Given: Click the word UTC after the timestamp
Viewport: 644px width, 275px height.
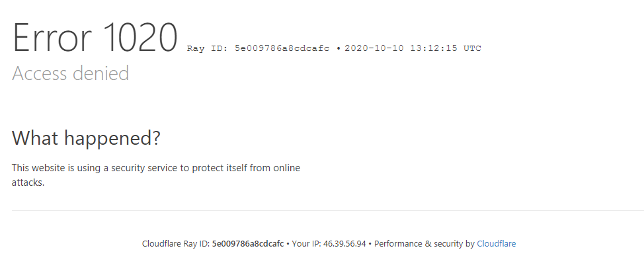Looking at the screenshot, I should (472, 48).
